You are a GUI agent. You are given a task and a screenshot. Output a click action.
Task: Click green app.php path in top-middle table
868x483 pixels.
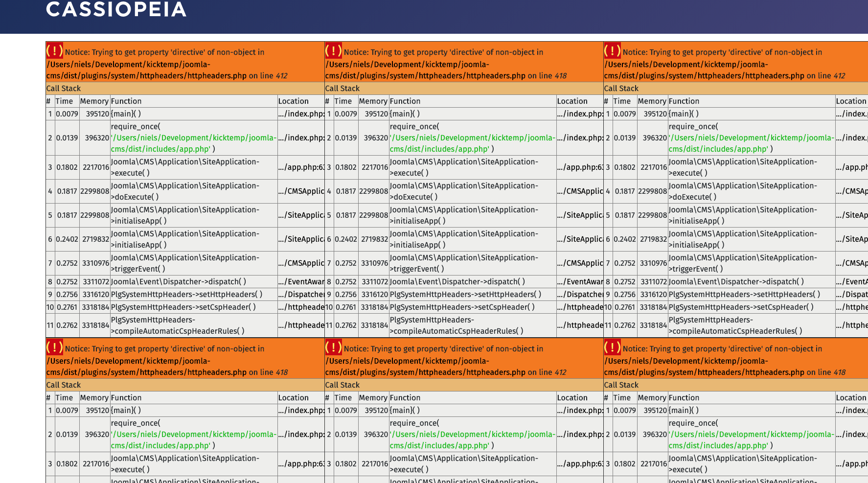pyautogui.click(x=473, y=143)
